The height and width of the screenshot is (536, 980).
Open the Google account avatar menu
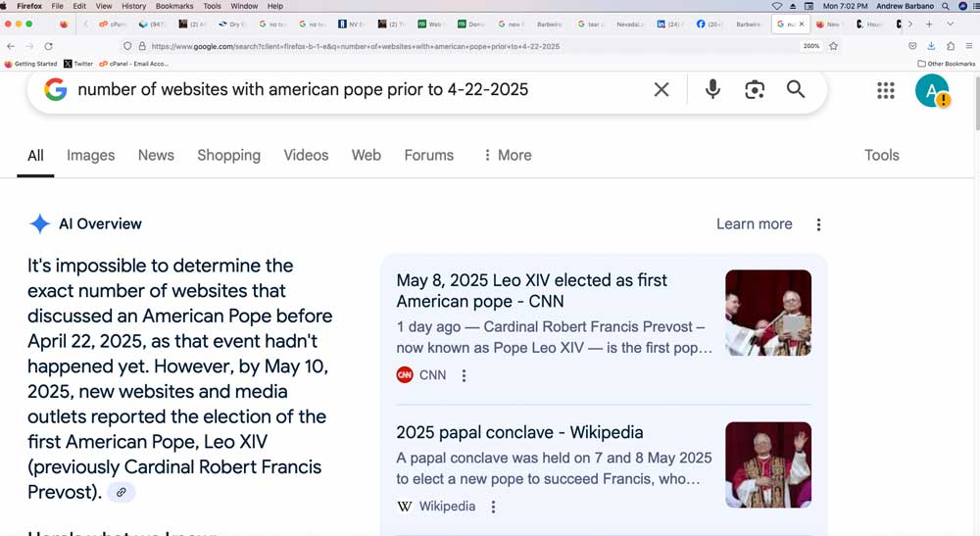click(x=931, y=90)
